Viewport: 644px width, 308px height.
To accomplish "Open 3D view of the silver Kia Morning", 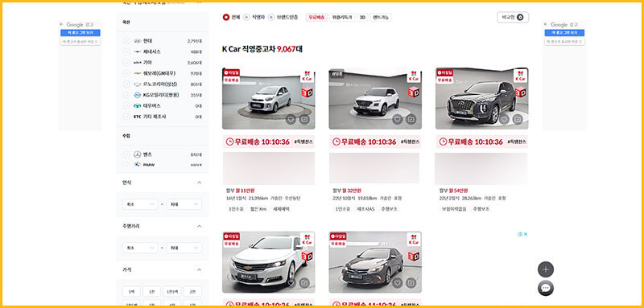I will [308, 92].
